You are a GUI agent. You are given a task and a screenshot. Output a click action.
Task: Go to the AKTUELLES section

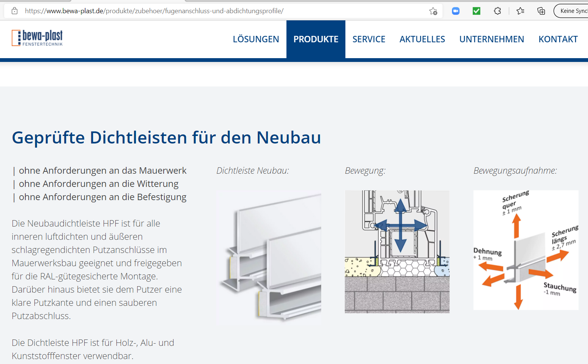click(x=422, y=39)
